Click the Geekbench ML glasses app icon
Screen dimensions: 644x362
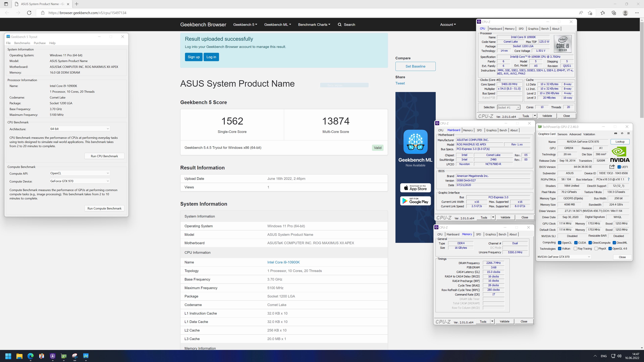coord(416,142)
